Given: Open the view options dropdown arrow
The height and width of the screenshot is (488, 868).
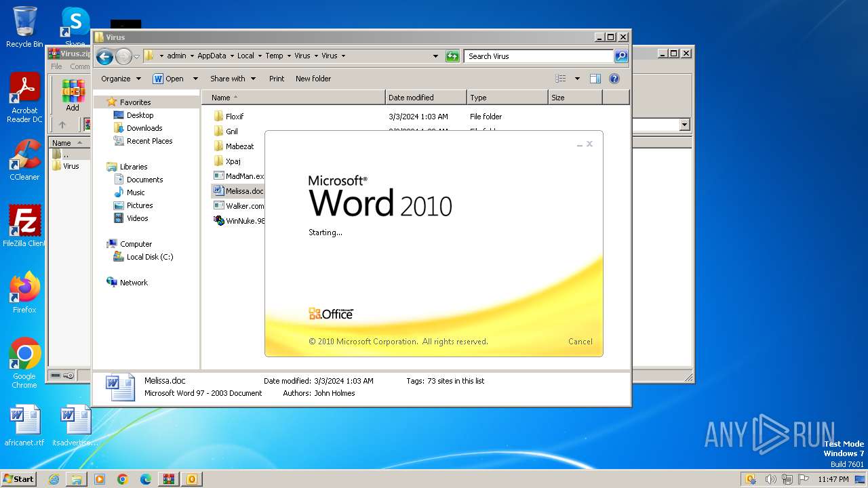Looking at the screenshot, I should tap(577, 79).
